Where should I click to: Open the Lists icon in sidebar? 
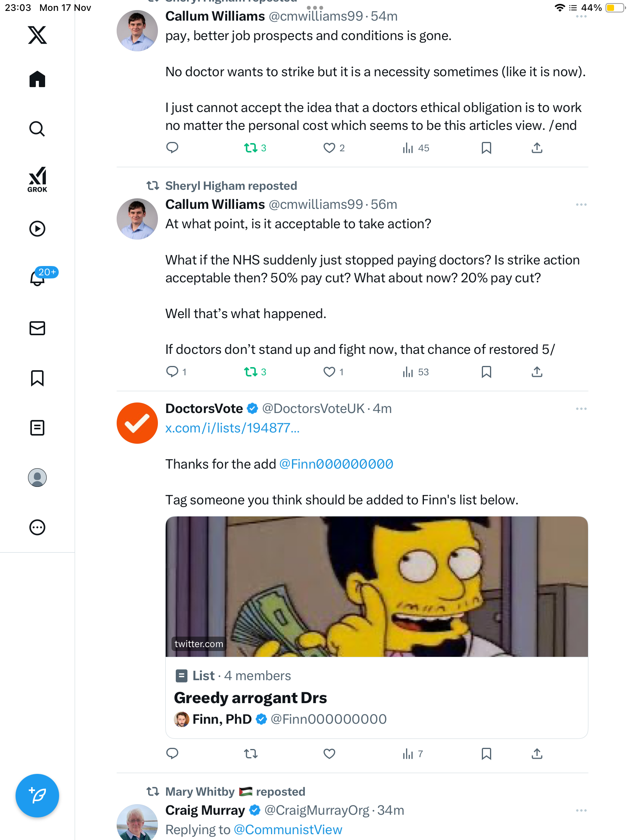37,428
